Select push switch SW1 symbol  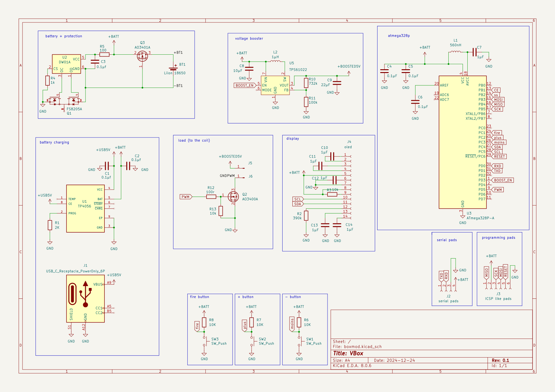(x=300, y=341)
